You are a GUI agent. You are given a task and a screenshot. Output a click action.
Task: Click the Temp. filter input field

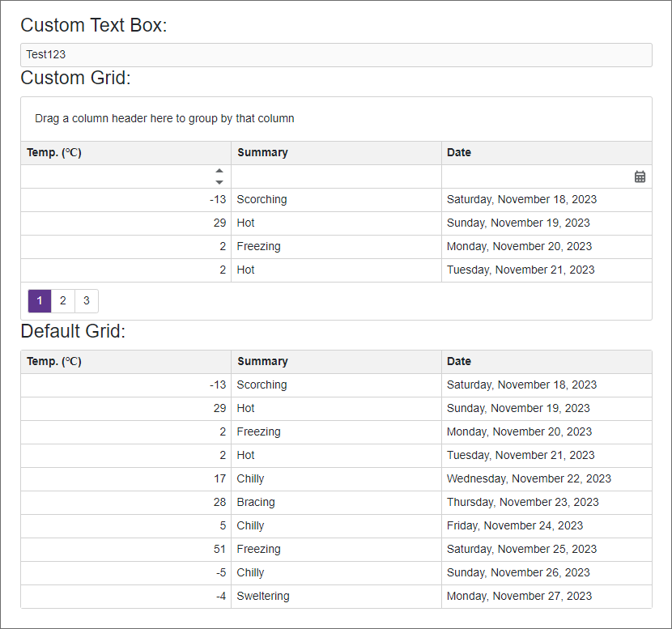tap(117, 176)
